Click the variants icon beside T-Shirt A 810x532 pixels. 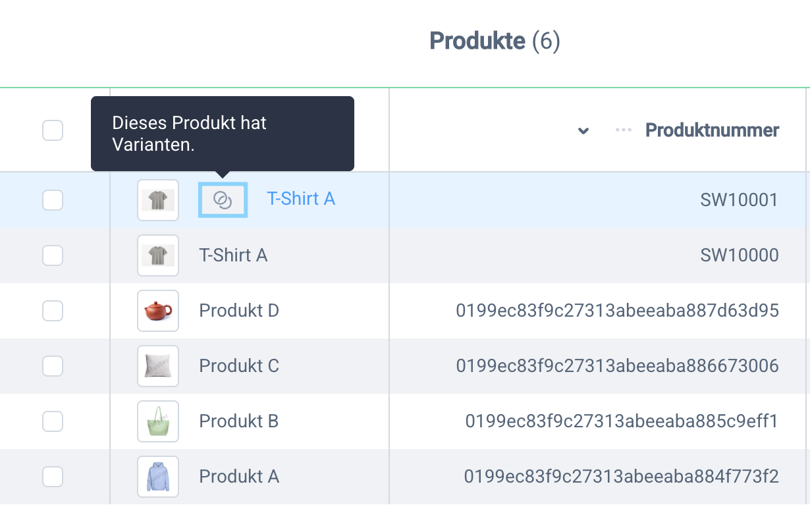(223, 199)
